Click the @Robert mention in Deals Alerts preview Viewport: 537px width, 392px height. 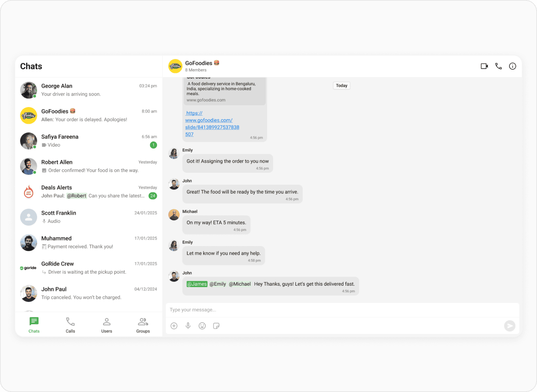pyautogui.click(x=77, y=196)
